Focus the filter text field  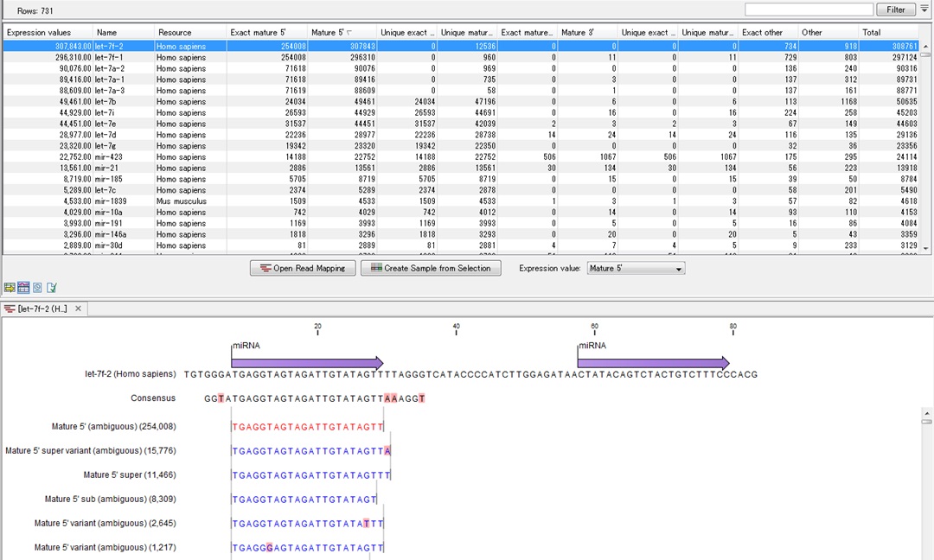[809, 10]
